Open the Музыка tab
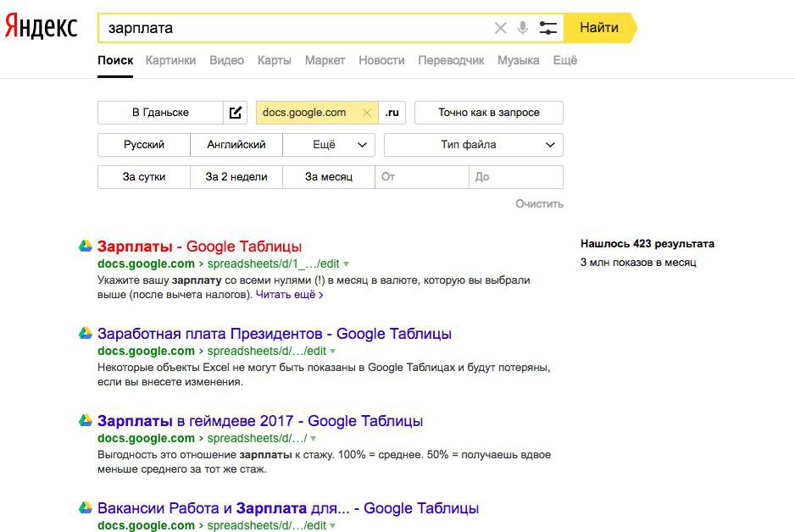The height and width of the screenshot is (532, 795). tap(518, 60)
